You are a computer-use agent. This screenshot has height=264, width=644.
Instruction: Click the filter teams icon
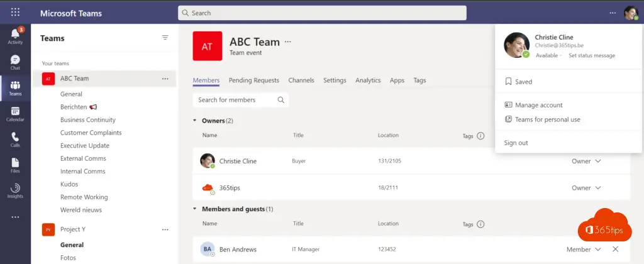(x=165, y=38)
